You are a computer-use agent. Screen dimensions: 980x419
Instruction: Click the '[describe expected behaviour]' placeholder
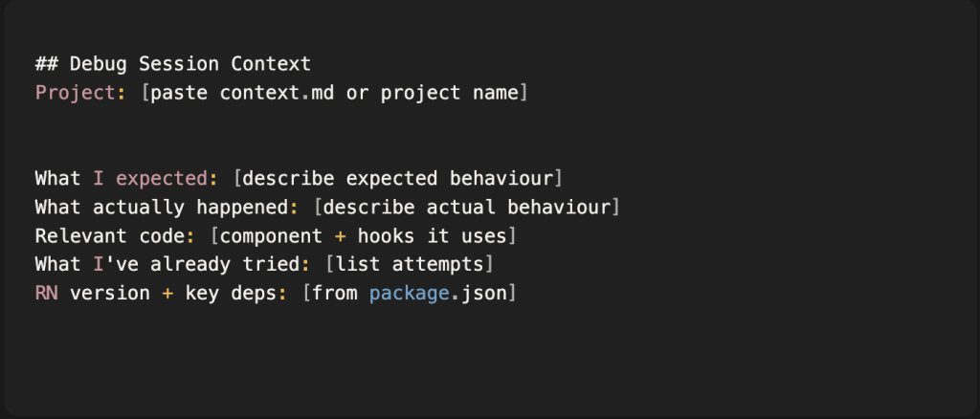[397, 179]
